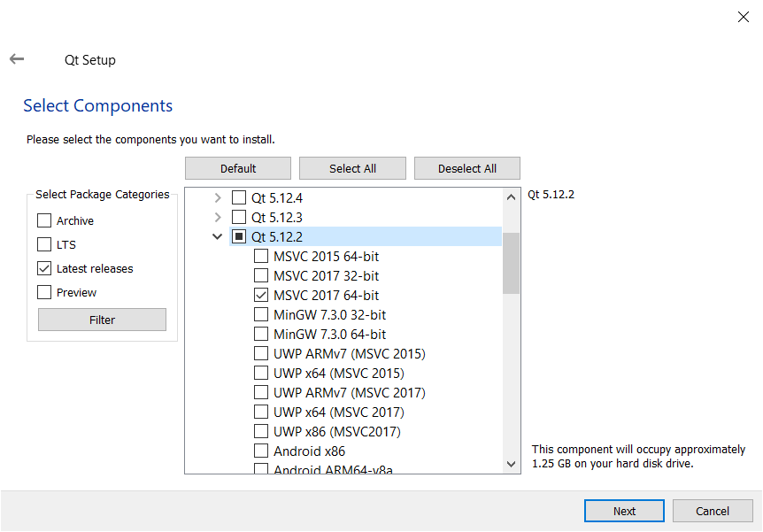The width and height of the screenshot is (763, 532).
Task: Check UWP ARMv7 (MSVC 2017) box
Action: (x=261, y=392)
